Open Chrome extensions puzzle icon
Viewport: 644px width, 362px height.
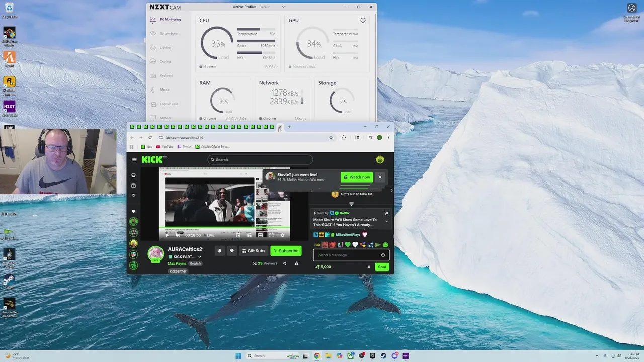(x=343, y=137)
